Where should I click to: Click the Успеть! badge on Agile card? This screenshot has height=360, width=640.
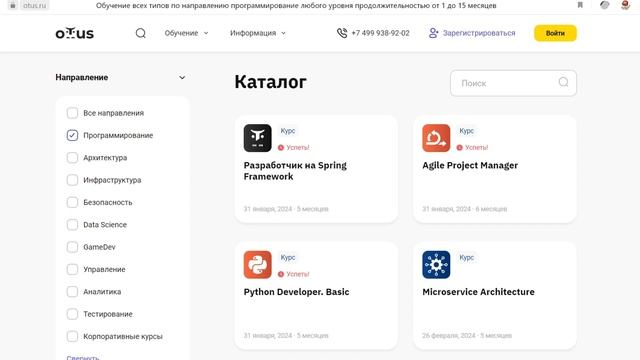click(472, 147)
